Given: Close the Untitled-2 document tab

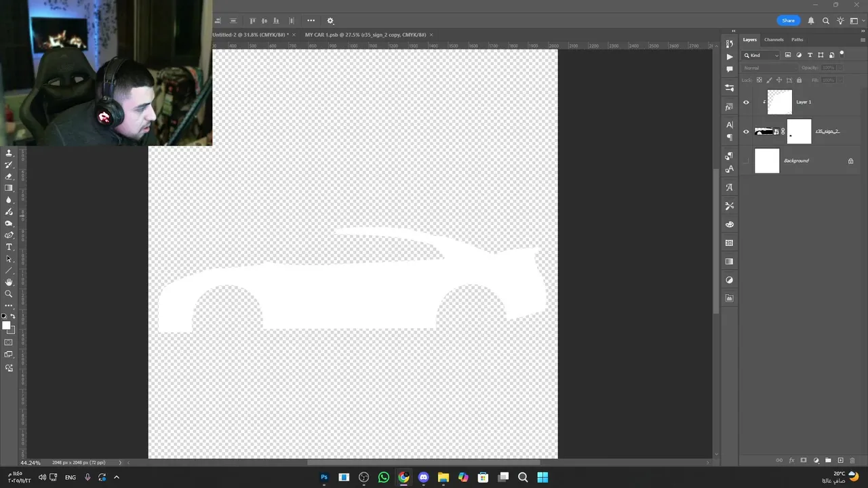Looking at the screenshot, I should (294, 35).
